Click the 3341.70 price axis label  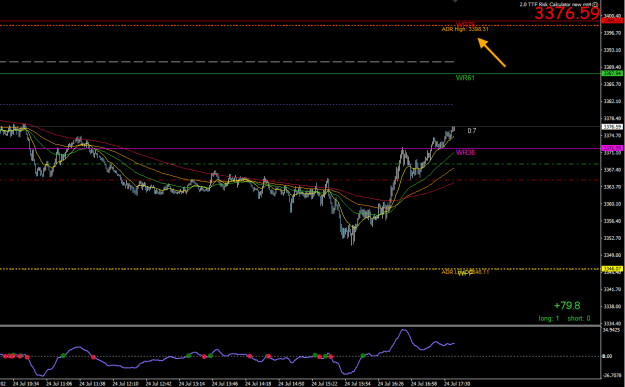(x=613, y=289)
